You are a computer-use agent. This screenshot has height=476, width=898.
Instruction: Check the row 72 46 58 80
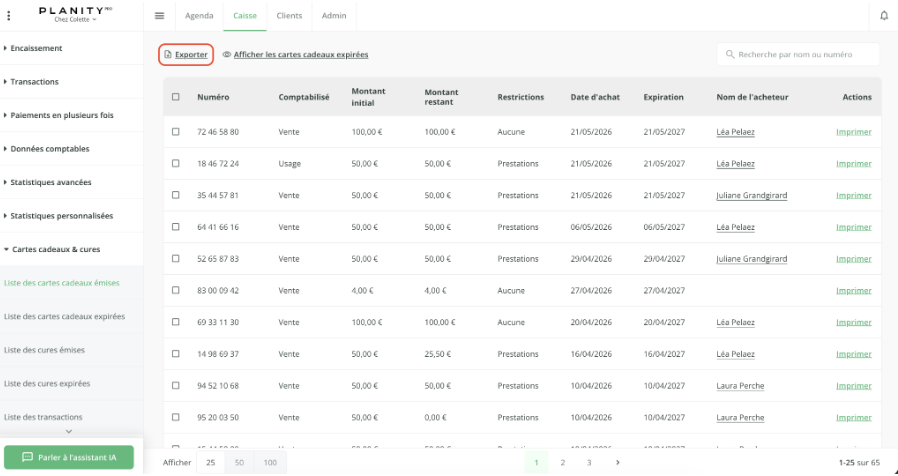click(x=176, y=132)
